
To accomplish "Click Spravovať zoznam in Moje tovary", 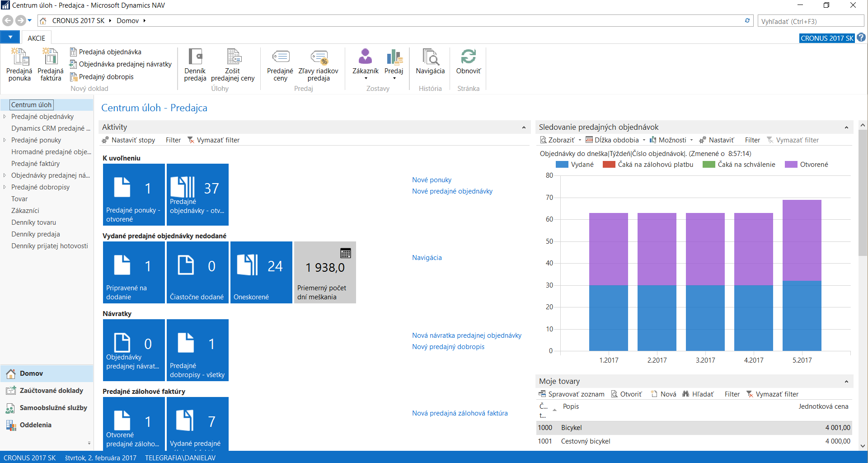I will pyautogui.click(x=571, y=394).
